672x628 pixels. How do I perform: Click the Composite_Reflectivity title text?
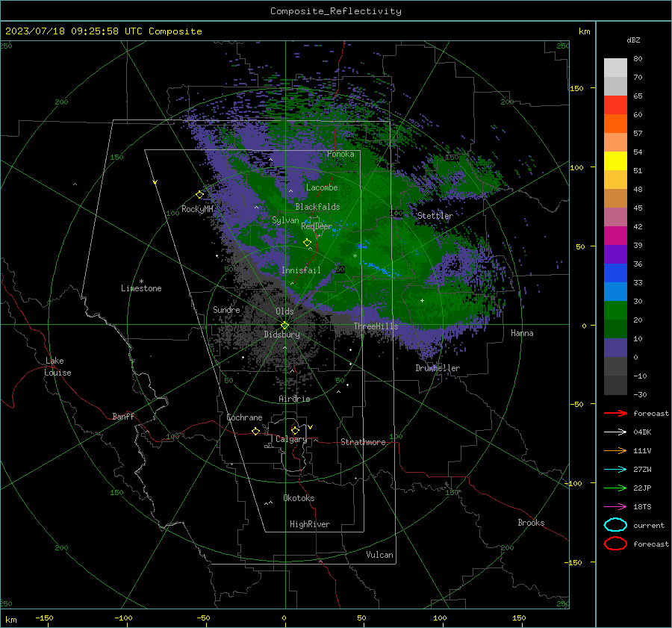coord(336,11)
